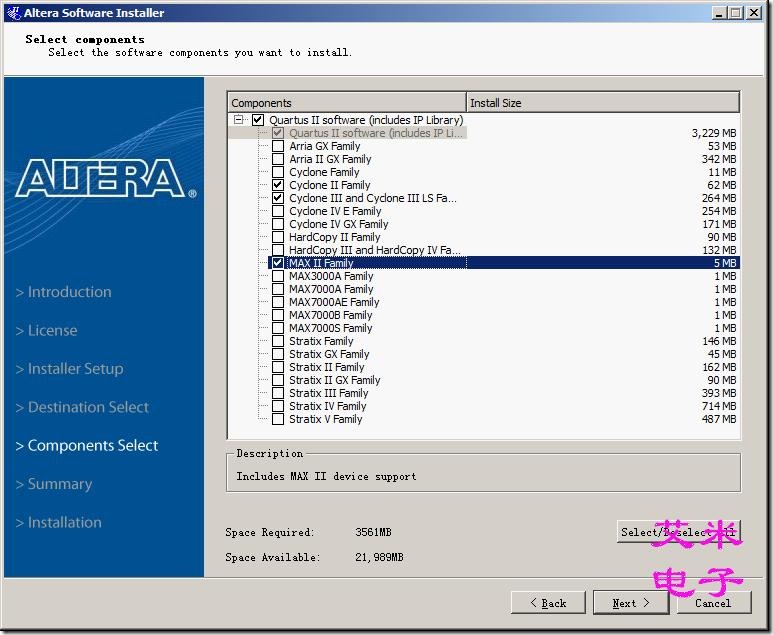This screenshot has width=773, height=635.
Task: Check the Arria GX Family checkbox
Action: (x=278, y=146)
